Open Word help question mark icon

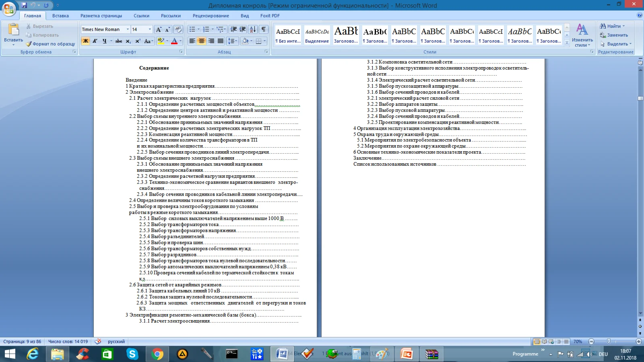(x=640, y=15)
